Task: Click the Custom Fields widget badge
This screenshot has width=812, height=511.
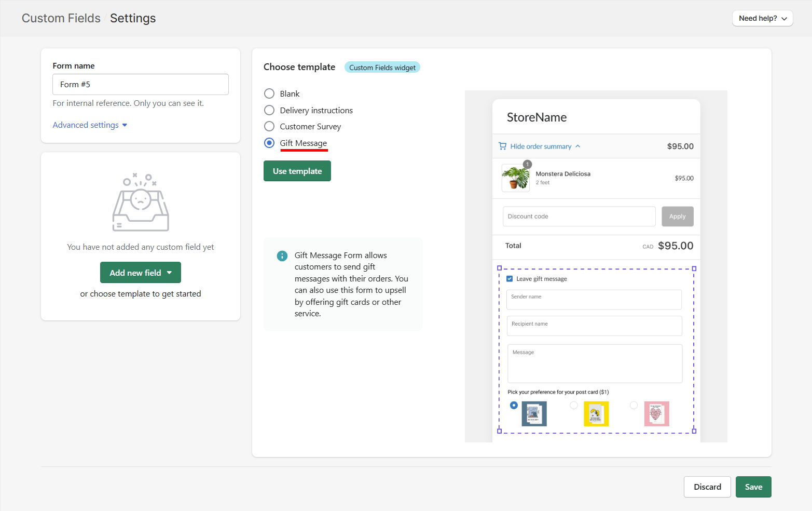Action: [x=382, y=68]
